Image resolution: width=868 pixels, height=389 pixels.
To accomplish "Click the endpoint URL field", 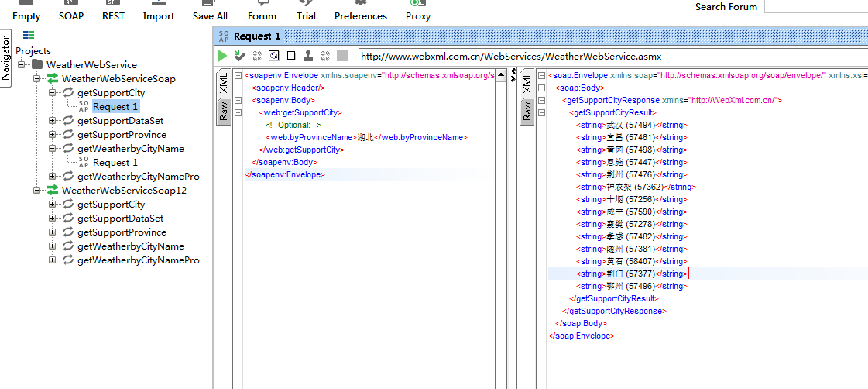I will pos(612,57).
